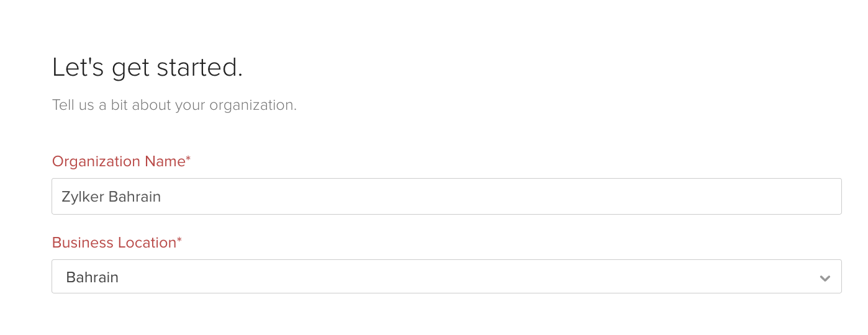
Task: Click the word 'organization' in the subtitle
Action: [x=253, y=105]
